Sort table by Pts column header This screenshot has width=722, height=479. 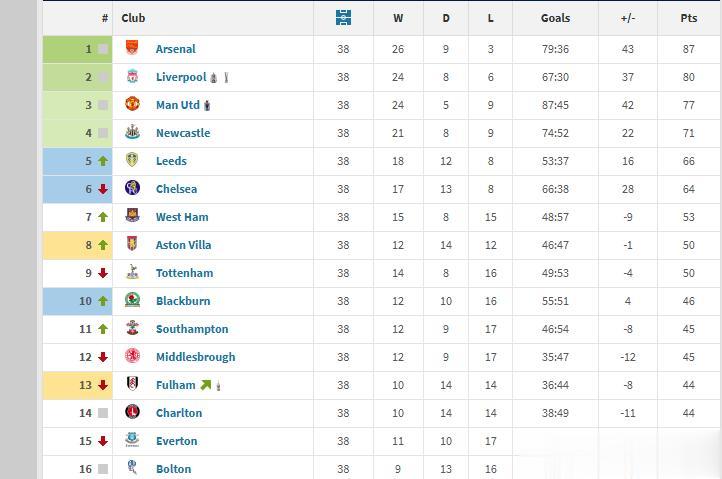(688, 18)
